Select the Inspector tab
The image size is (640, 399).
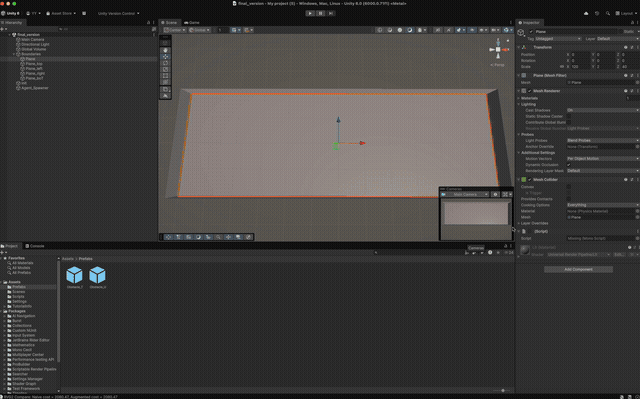point(529,22)
